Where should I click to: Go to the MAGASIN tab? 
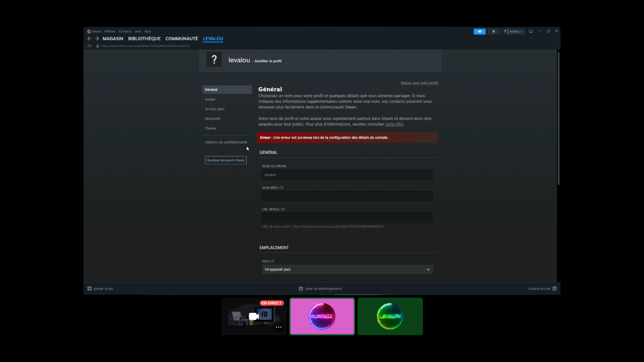tap(113, 39)
